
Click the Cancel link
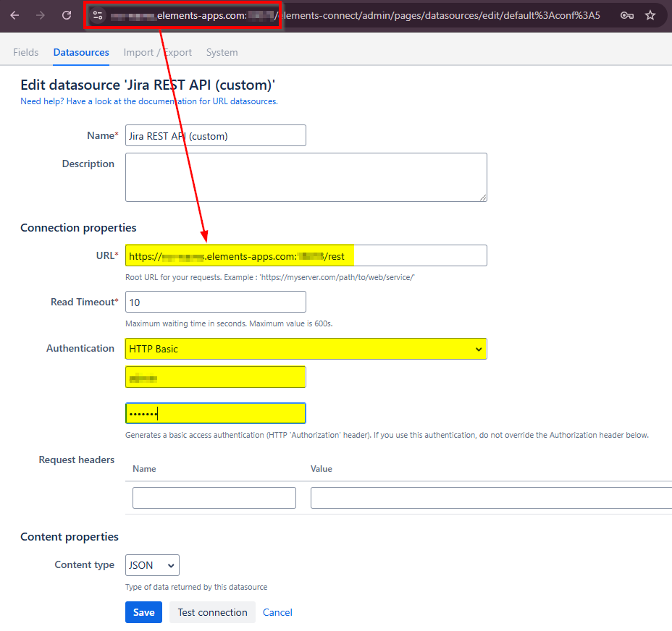[x=277, y=612]
